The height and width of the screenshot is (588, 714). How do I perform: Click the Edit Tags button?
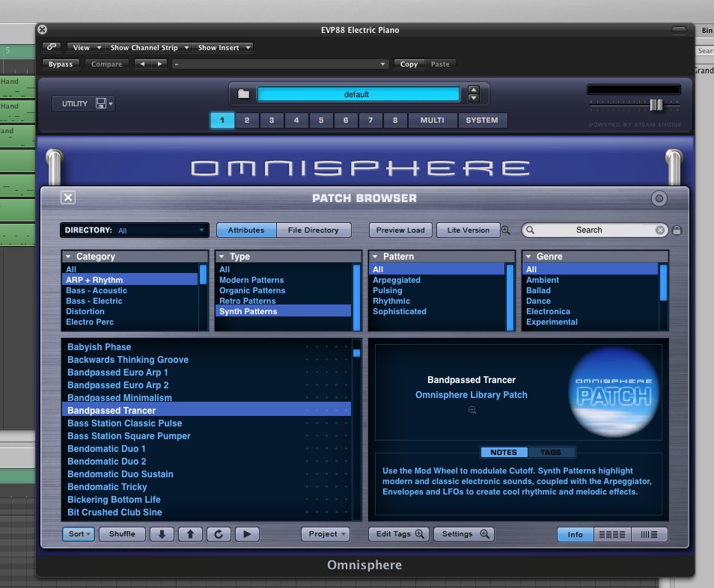(x=400, y=534)
